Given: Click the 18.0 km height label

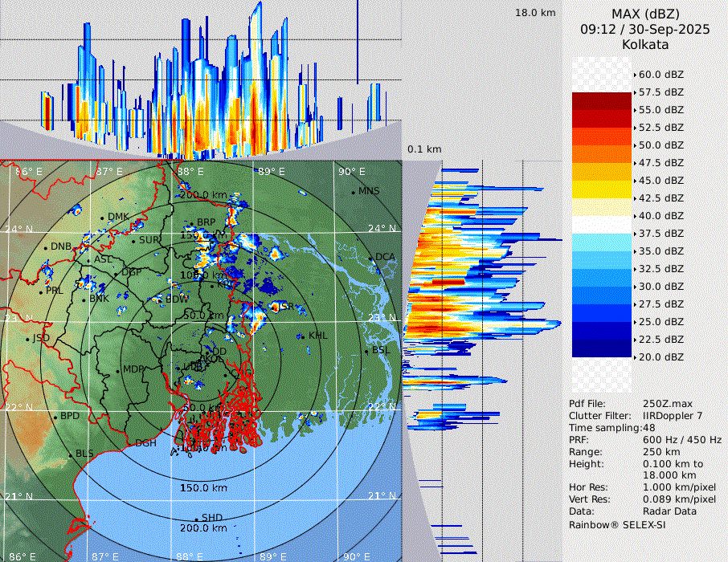Looking at the screenshot, I should 535,13.
